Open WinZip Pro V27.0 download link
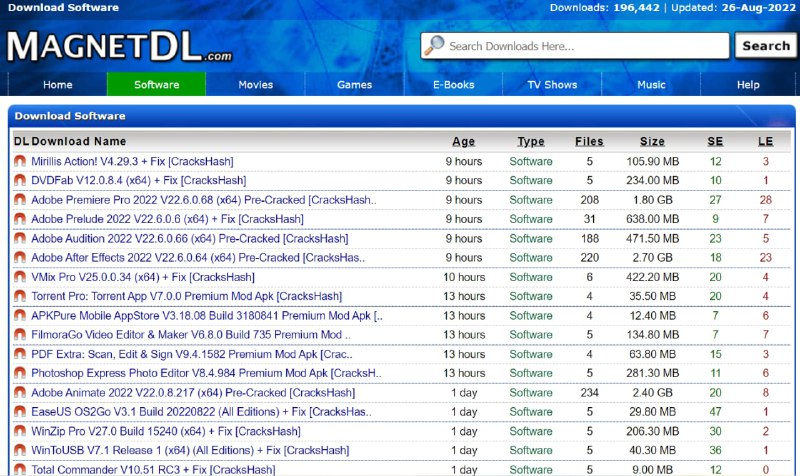Screen dimensions: 800x476 pyautogui.click(x=166, y=431)
